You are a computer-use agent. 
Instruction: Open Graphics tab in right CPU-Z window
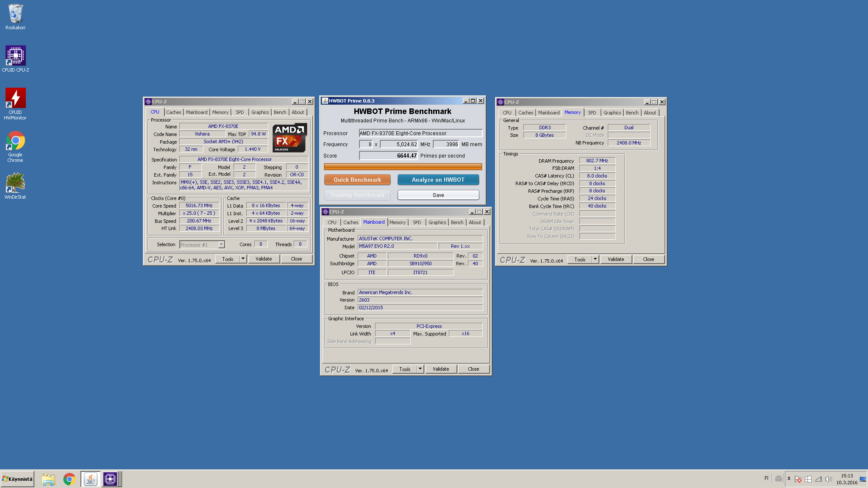(x=612, y=113)
